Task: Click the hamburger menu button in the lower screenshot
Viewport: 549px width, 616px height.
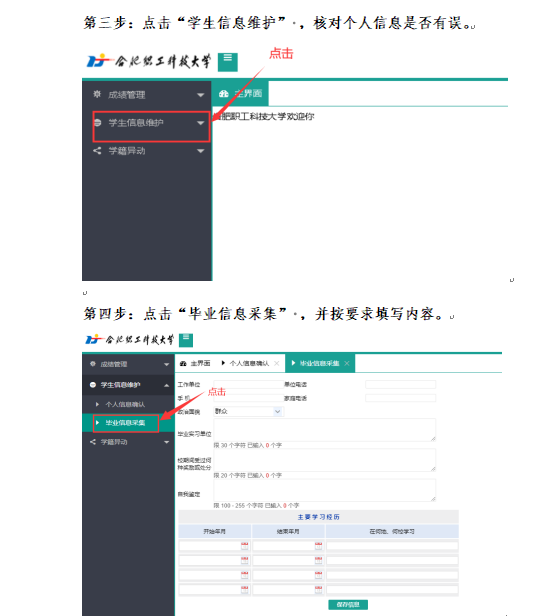Action: tap(186, 340)
